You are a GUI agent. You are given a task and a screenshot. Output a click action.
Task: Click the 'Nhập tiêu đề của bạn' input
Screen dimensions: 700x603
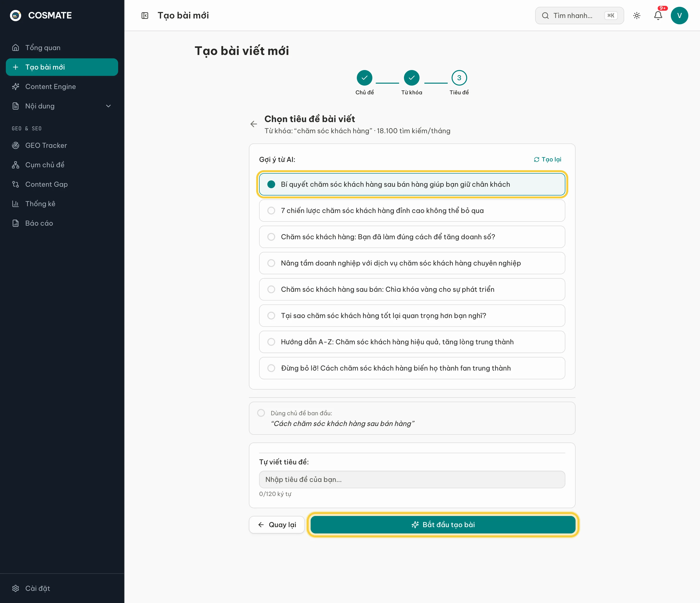[412, 480]
